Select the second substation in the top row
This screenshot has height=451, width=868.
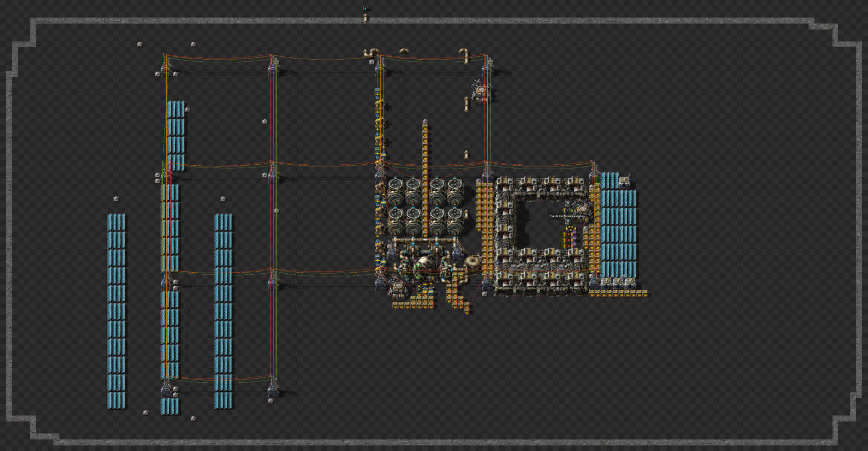[x=273, y=66]
